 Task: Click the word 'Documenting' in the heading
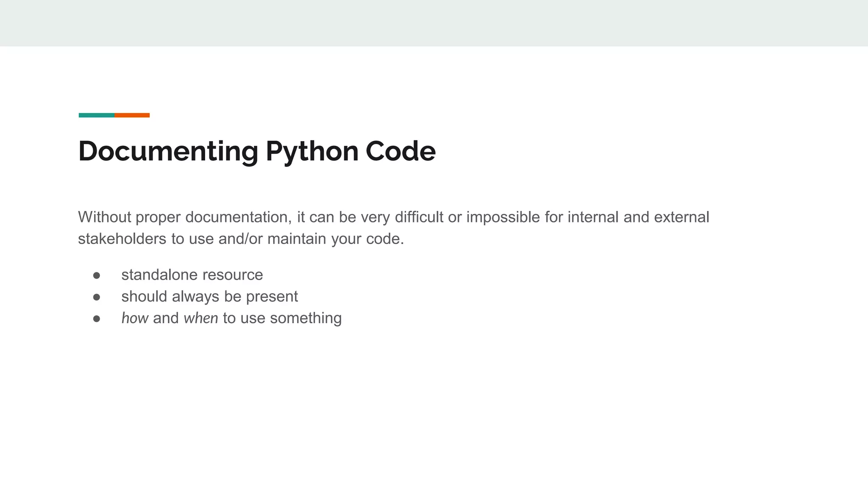(168, 151)
